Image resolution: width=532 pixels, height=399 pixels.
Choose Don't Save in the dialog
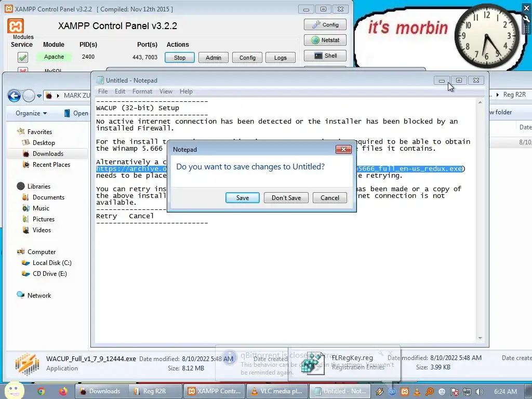click(x=286, y=198)
